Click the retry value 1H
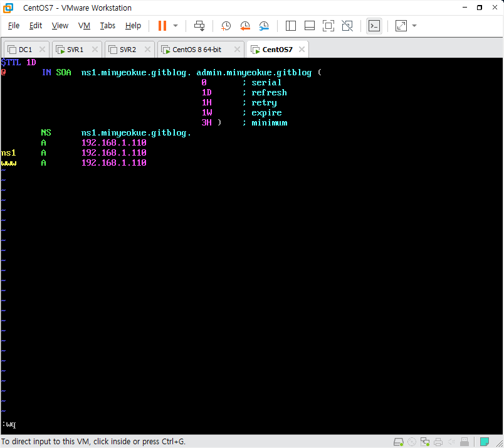 207,103
